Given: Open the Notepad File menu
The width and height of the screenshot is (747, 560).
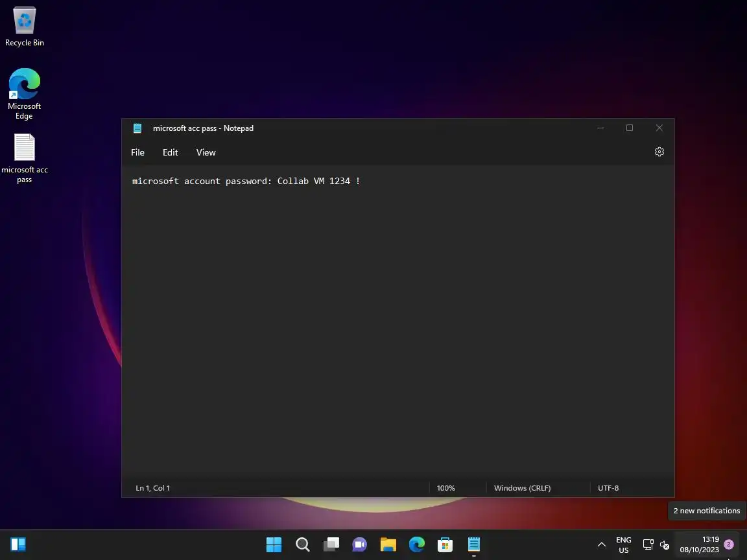Looking at the screenshot, I should pos(137,152).
